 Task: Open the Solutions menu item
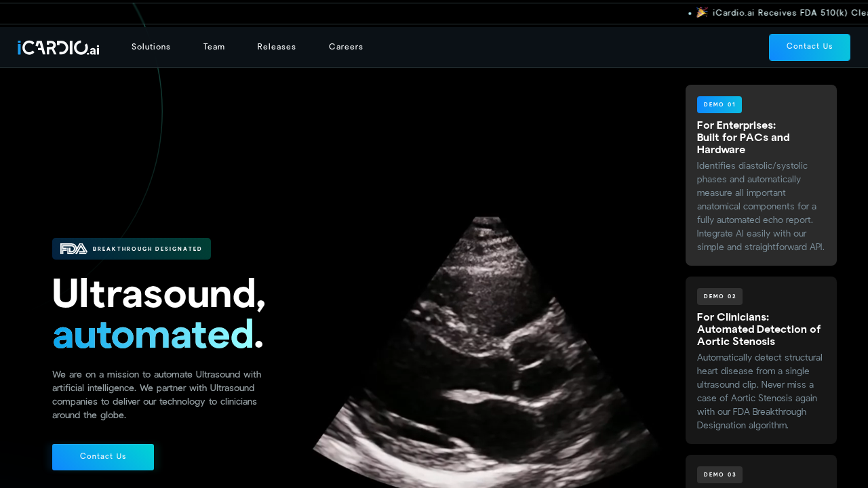pyautogui.click(x=151, y=47)
